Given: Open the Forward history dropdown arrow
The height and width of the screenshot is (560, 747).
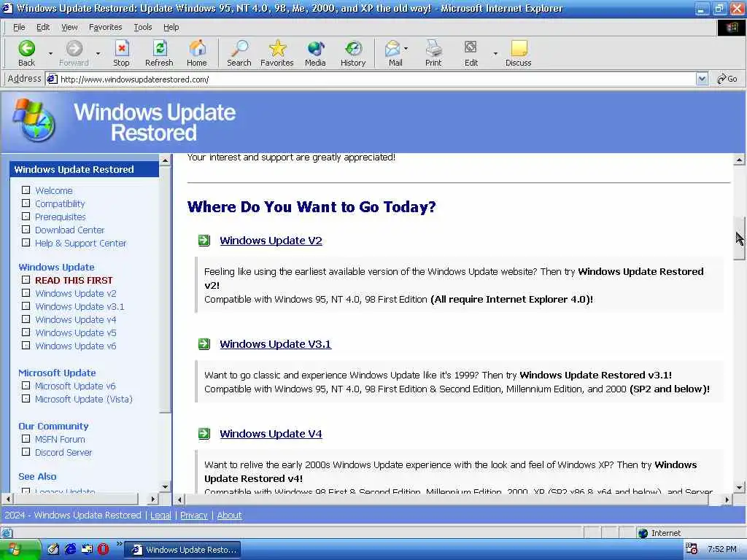Looking at the screenshot, I should (x=98, y=53).
